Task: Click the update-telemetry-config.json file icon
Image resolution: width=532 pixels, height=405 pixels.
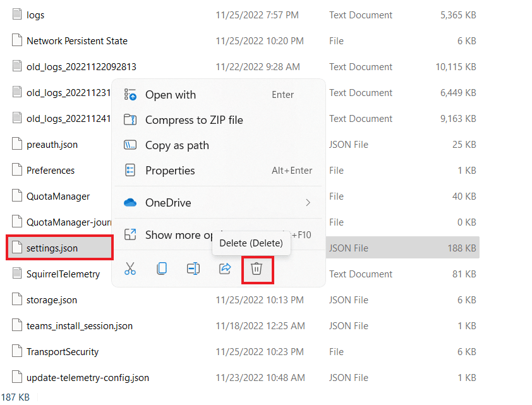Action: pyautogui.click(x=17, y=377)
